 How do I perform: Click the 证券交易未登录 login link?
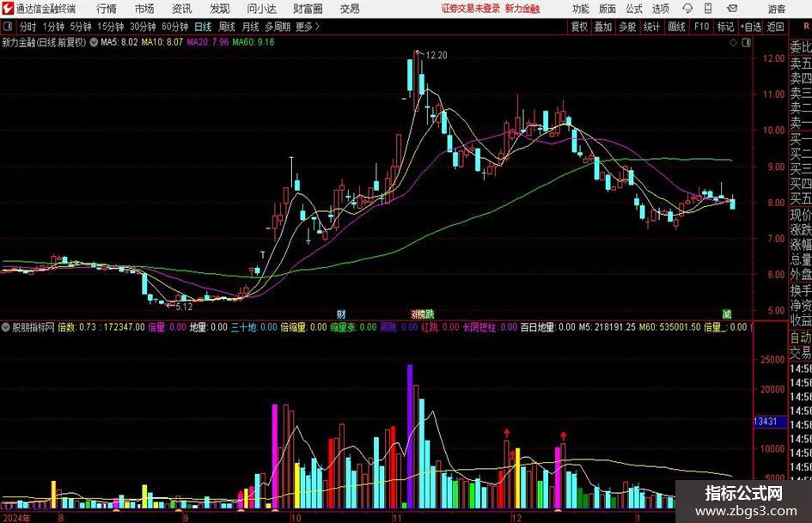(471, 9)
